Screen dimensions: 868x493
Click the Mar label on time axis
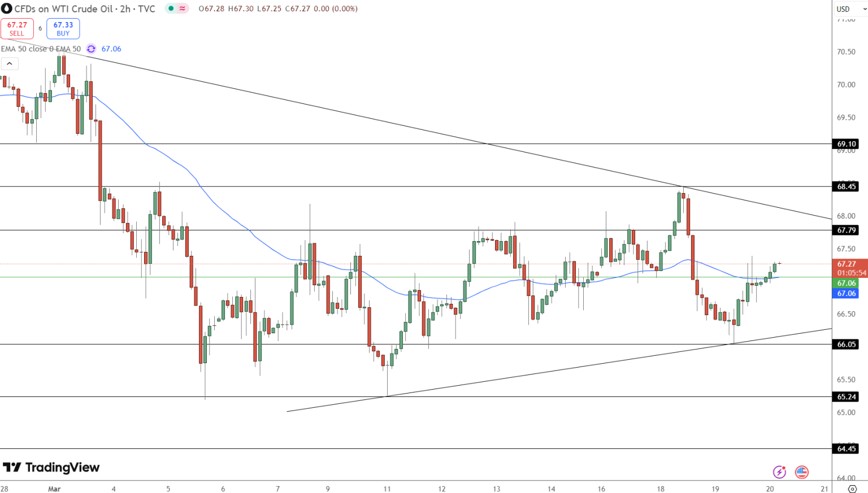[x=54, y=488]
